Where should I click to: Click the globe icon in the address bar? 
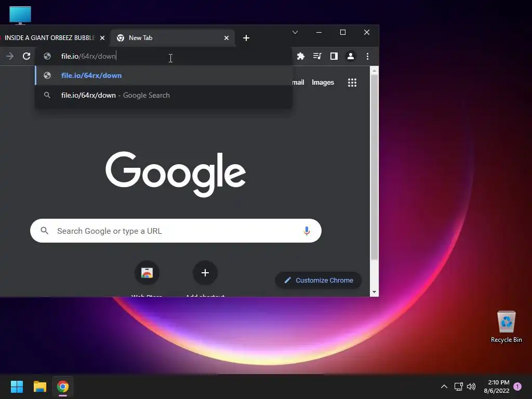click(x=47, y=56)
